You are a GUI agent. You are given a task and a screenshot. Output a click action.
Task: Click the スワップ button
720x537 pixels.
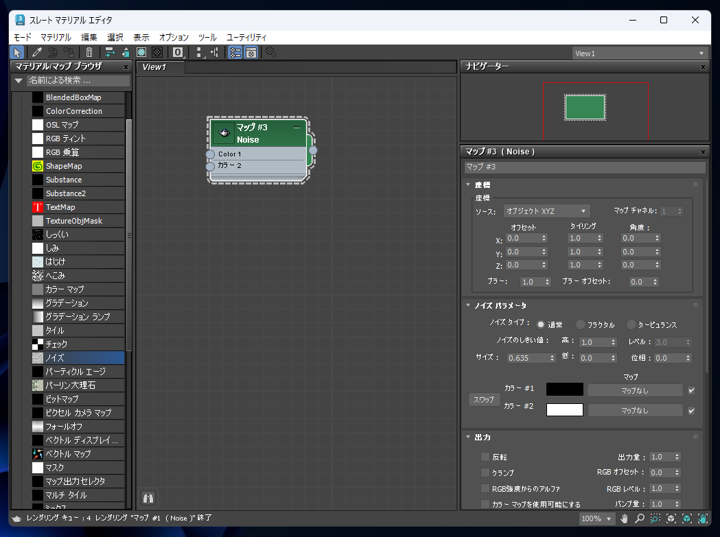pyautogui.click(x=484, y=400)
